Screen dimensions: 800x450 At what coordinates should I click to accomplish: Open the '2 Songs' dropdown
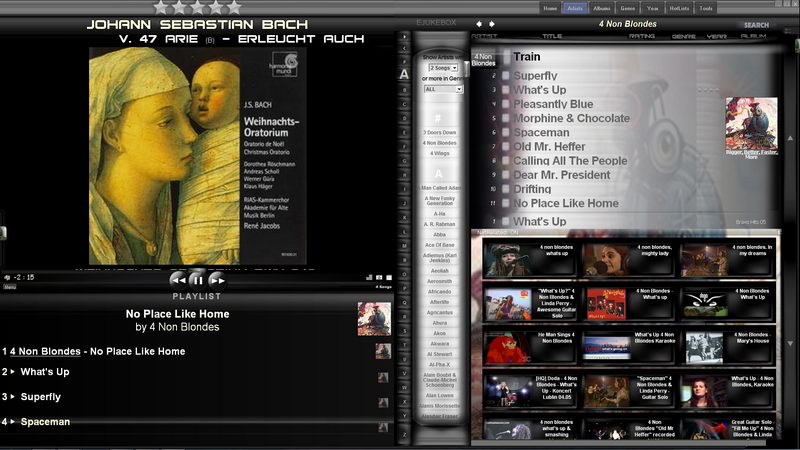(x=443, y=68)
